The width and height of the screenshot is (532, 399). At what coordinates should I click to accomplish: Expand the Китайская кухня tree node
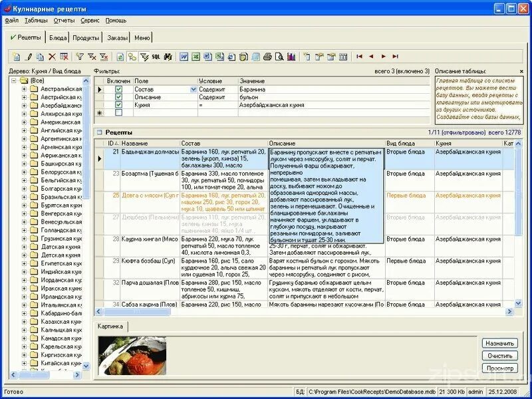pos(24,363)
